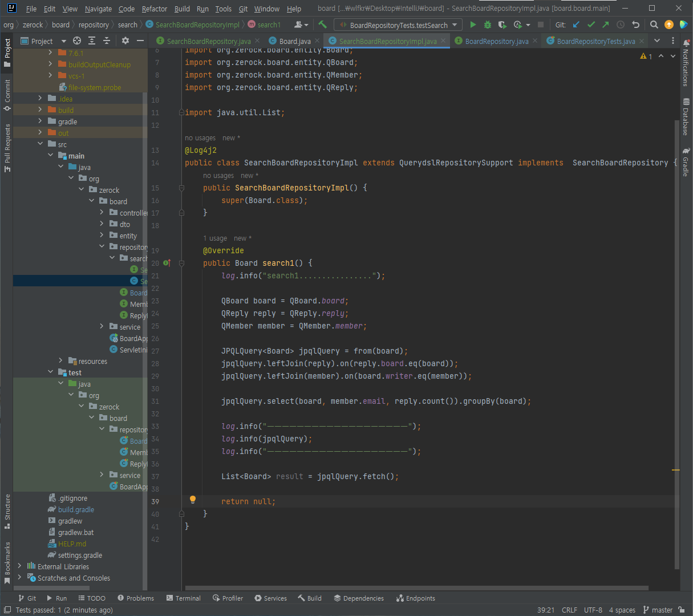
Task: Click the Build project hammer icon
Action: coord(323,25)
